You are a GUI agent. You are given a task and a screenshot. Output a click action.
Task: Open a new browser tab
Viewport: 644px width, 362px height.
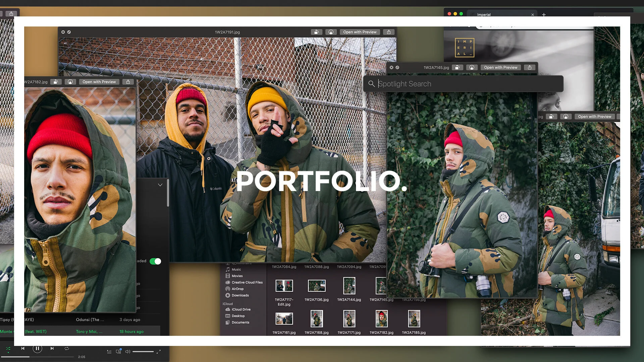coord(544,14)
